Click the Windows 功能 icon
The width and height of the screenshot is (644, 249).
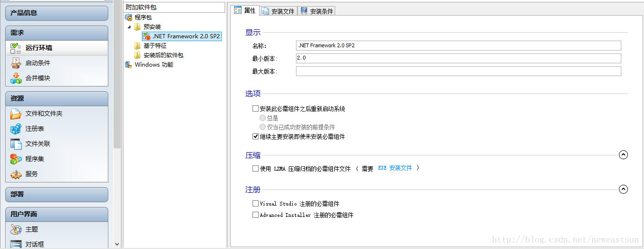(x=129, y=65)
